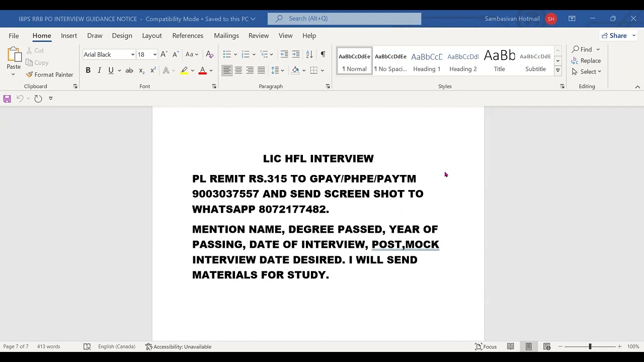The width and height of the screenshot is (644, 362).
Task: Open bullet list style dropdown
Action: (x=235, y=54)
